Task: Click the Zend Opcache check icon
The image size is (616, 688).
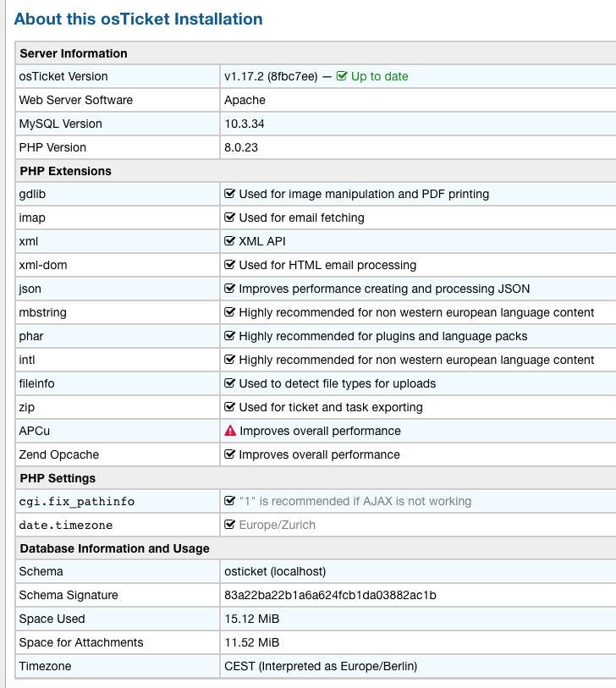Action: click(x=230, y=454)
